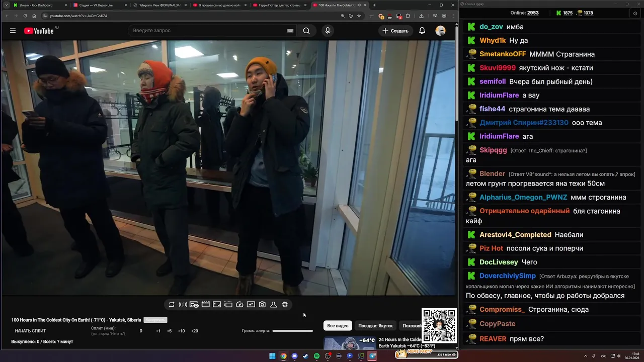Click the YouTube search magnifier button

306,31
